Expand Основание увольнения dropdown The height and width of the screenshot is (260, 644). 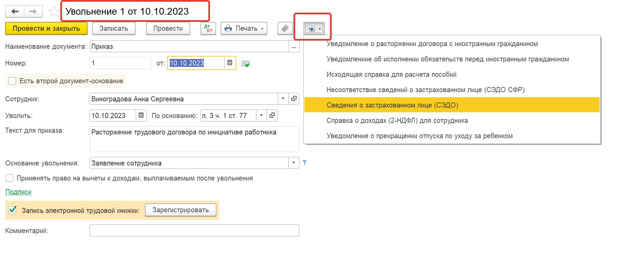pyautogui.click(x=294, y=163)
